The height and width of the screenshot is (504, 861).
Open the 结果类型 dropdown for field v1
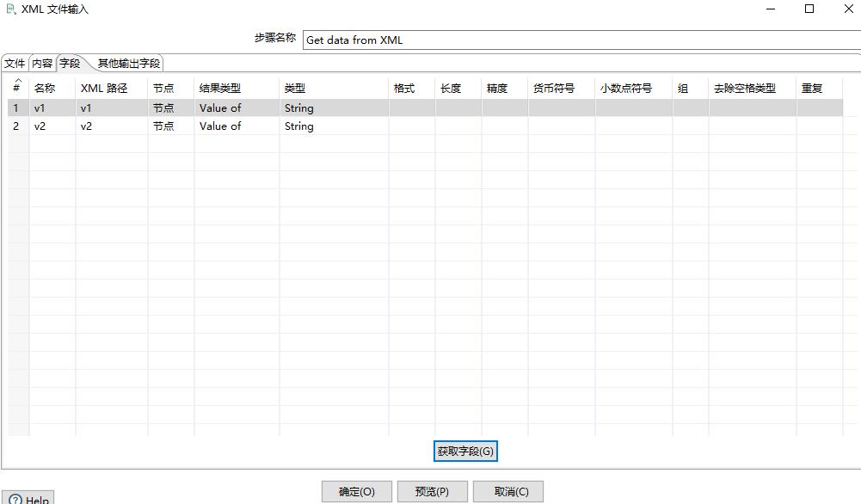pos(235,108)
